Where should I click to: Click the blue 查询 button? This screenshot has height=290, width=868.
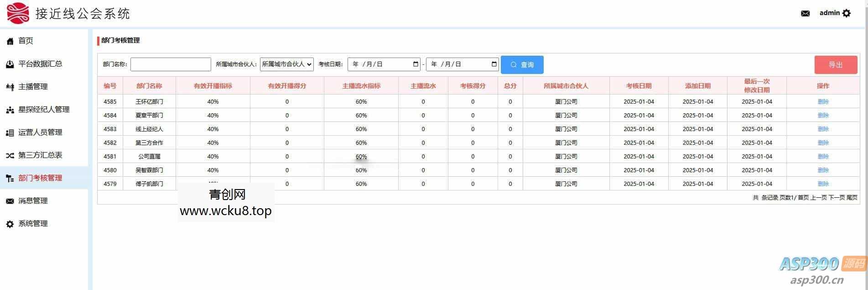tap(522, 65)
